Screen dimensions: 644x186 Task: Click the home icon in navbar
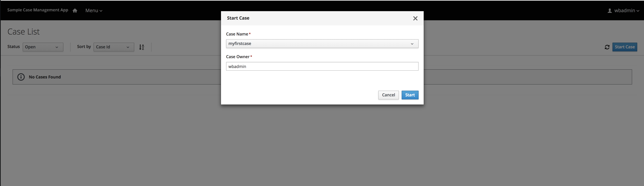coord(75,10)
